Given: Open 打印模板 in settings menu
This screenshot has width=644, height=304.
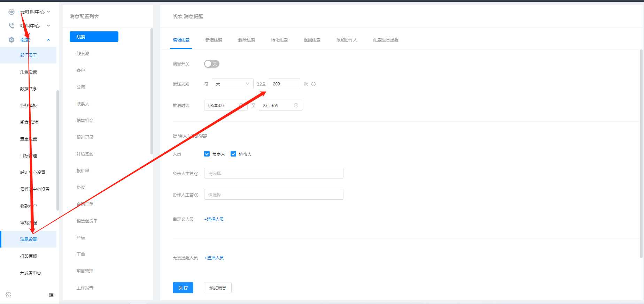Looking at the screenshot, I should pos(28,256).
